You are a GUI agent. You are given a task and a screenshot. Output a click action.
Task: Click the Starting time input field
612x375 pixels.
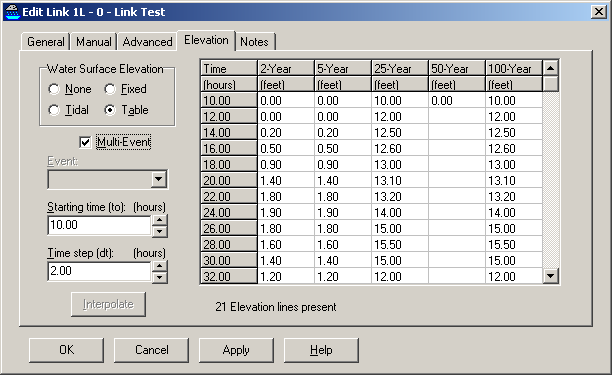point(99,225)
